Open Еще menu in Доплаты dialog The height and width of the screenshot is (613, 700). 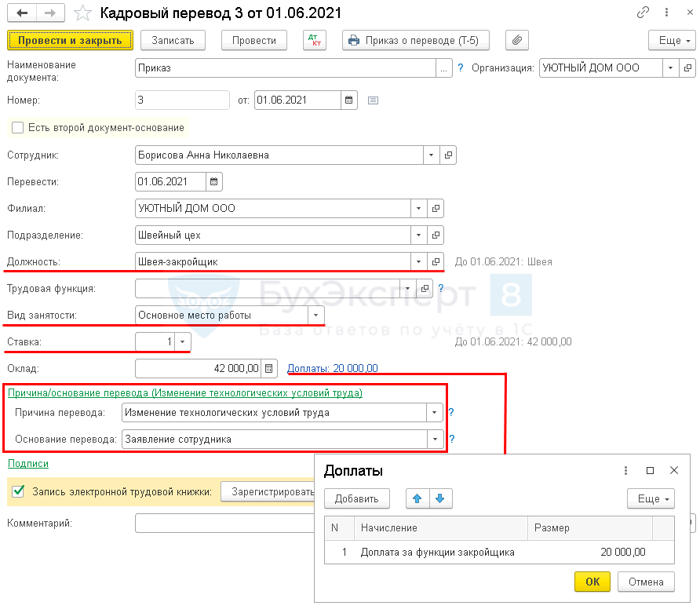[651, 498]
